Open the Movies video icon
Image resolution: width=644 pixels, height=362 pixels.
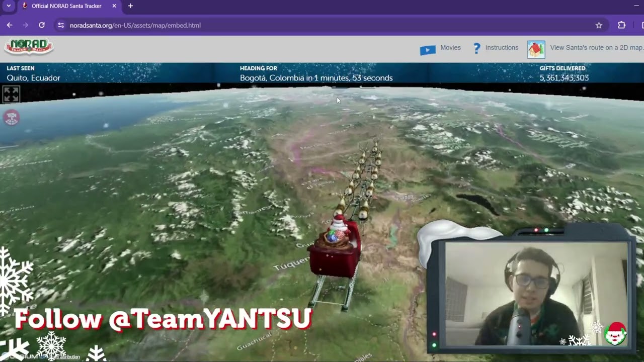[428, 49]
